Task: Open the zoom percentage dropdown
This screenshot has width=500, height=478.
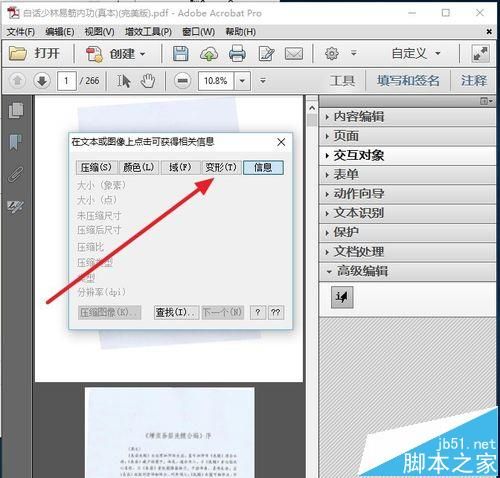Action: [242, 81]
